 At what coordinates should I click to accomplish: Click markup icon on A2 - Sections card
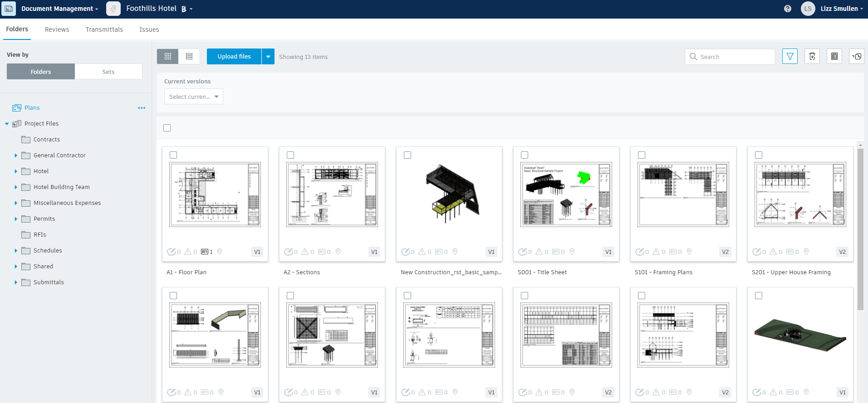click(289, 252)
